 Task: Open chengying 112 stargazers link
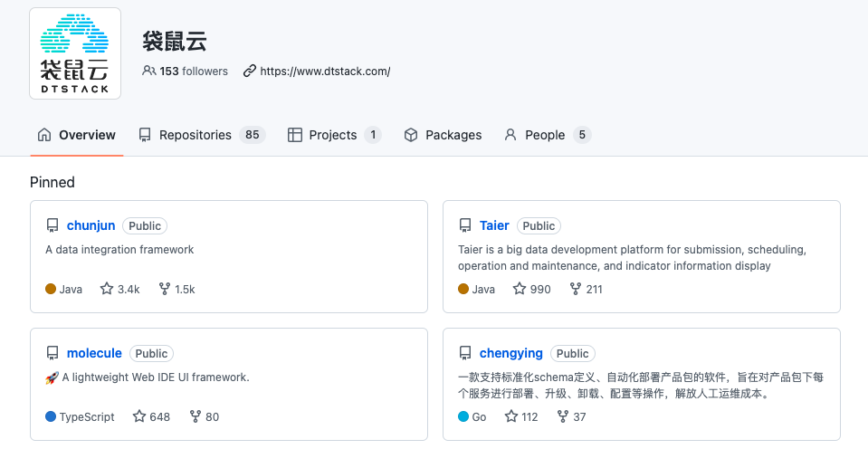521,417
